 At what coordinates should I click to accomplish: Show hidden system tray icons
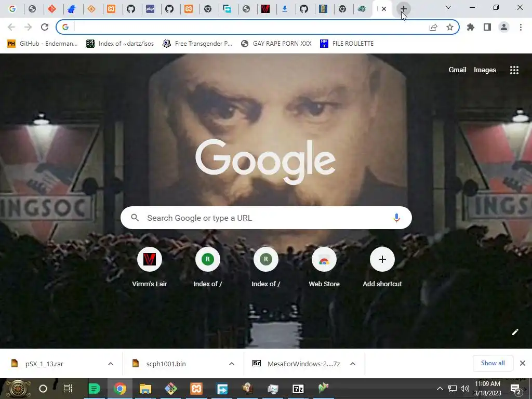pos(440,389)
